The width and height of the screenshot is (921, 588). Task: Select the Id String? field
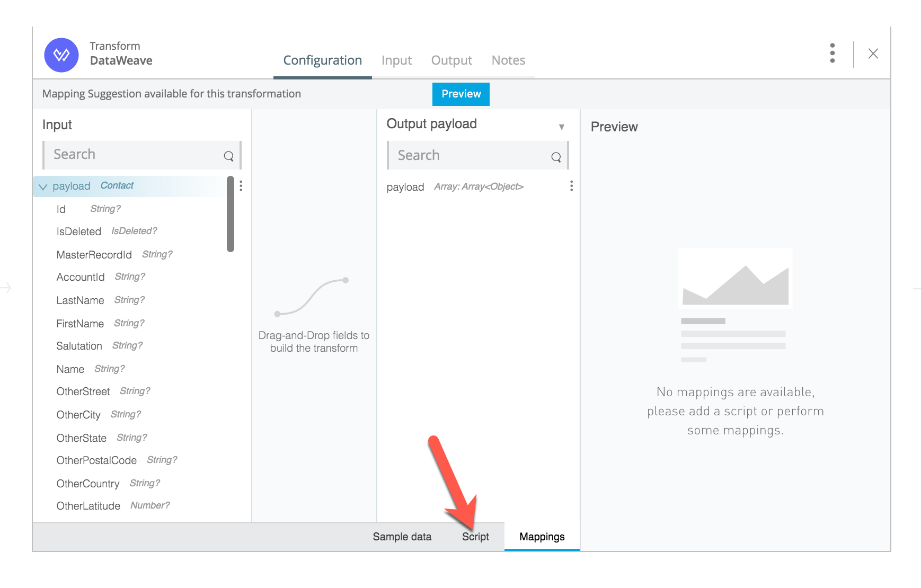[88, 209]
